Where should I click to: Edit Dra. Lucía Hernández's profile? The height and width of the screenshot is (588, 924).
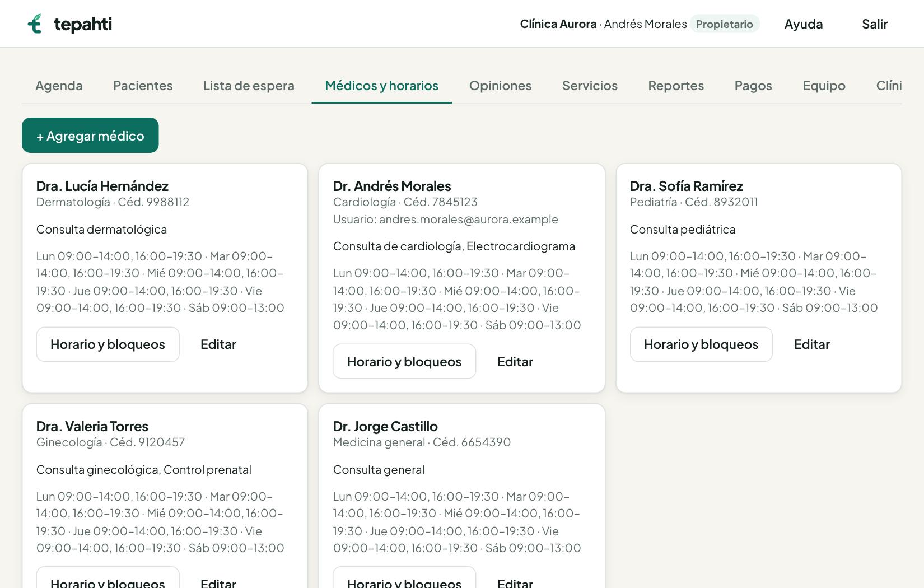(x=218, y=344)
